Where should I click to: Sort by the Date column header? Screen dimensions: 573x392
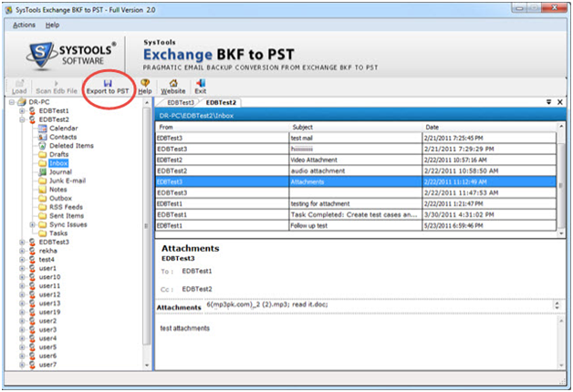pos(489,127)
